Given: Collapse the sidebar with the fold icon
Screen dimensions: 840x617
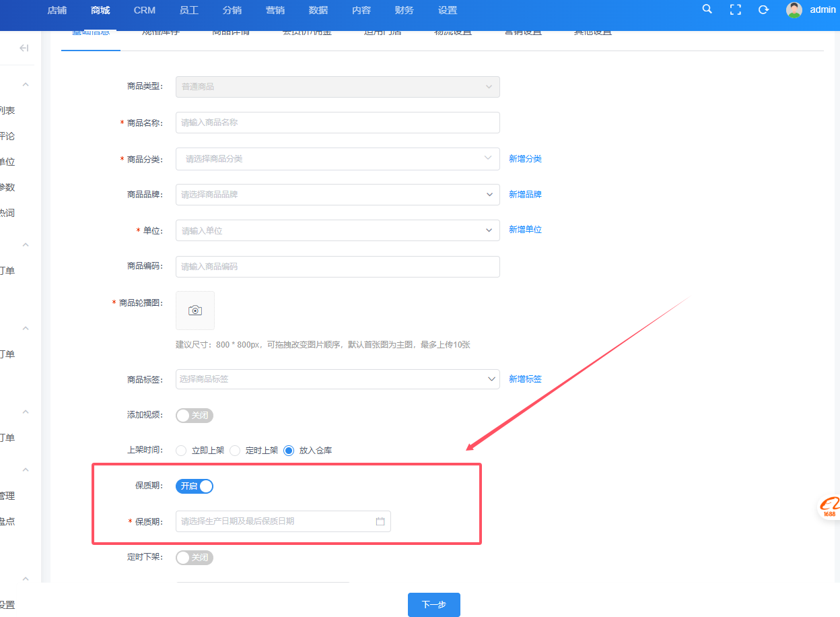Looking at the screenshot, I should [24, 48].
